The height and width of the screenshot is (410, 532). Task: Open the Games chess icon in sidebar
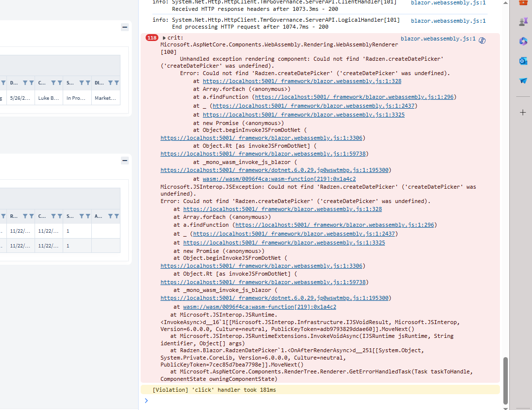pos(523,22)
